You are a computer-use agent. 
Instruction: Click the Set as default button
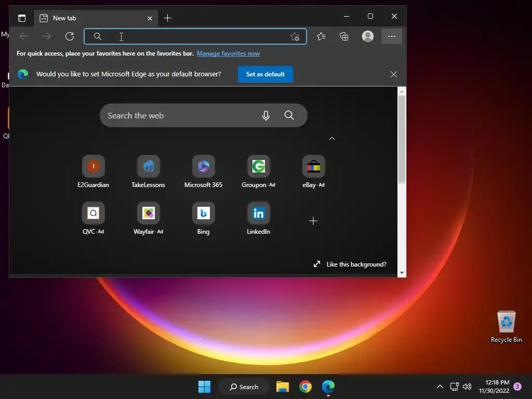pyautogui.click(x=265, y=74)
